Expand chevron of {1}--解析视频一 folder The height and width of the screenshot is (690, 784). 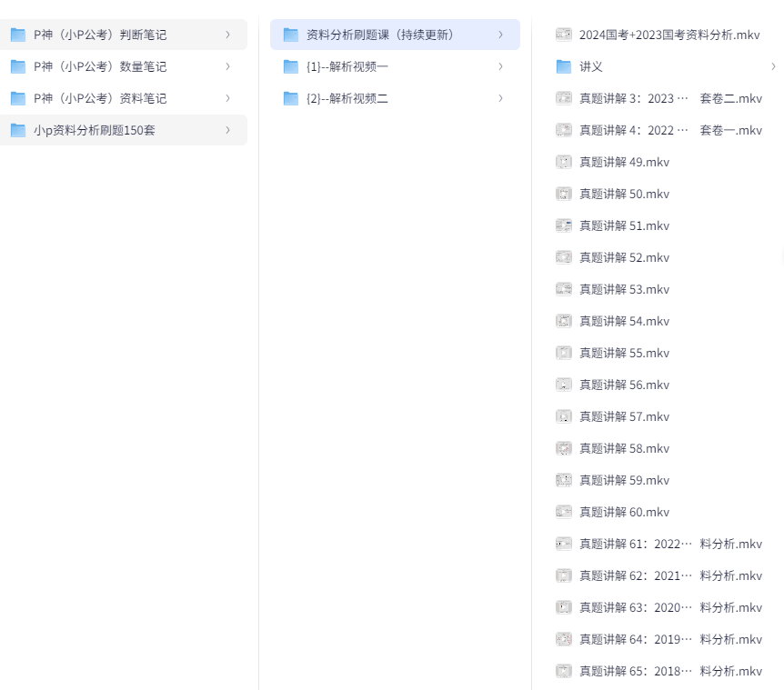click(x=500, y=66)
